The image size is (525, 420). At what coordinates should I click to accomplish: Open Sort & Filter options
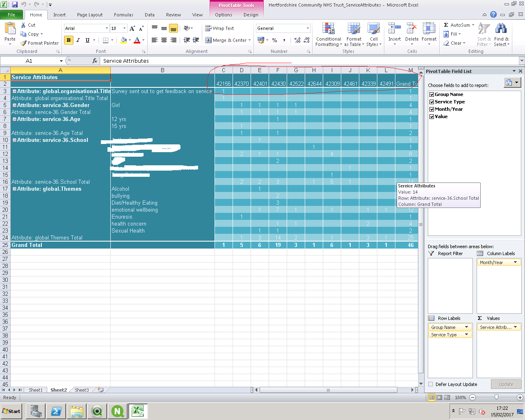tap(484, 35)
